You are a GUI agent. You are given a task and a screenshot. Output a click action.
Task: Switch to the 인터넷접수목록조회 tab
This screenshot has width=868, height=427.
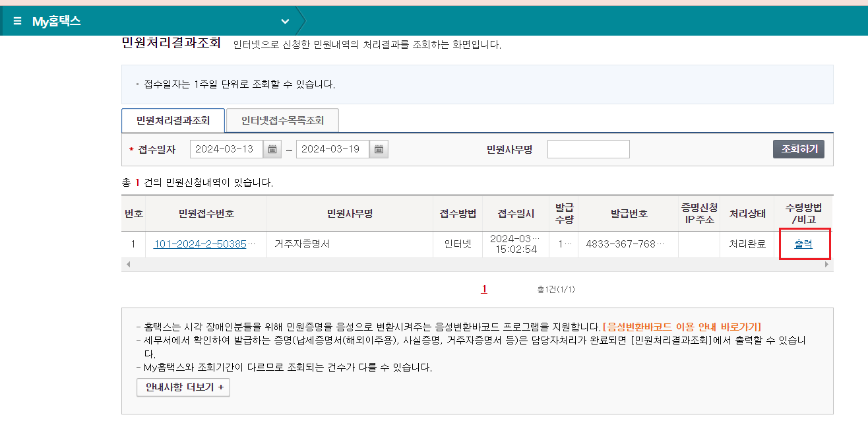click(x=282, y=120)
